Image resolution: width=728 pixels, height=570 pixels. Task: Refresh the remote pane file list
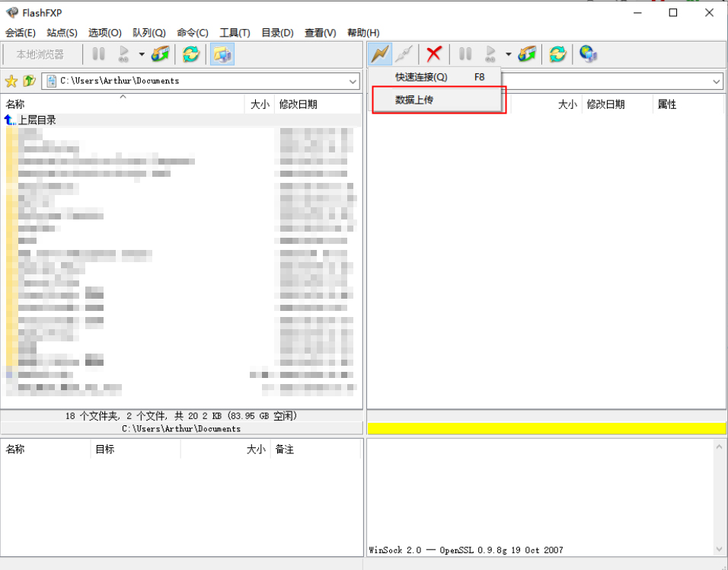point(557,54)
